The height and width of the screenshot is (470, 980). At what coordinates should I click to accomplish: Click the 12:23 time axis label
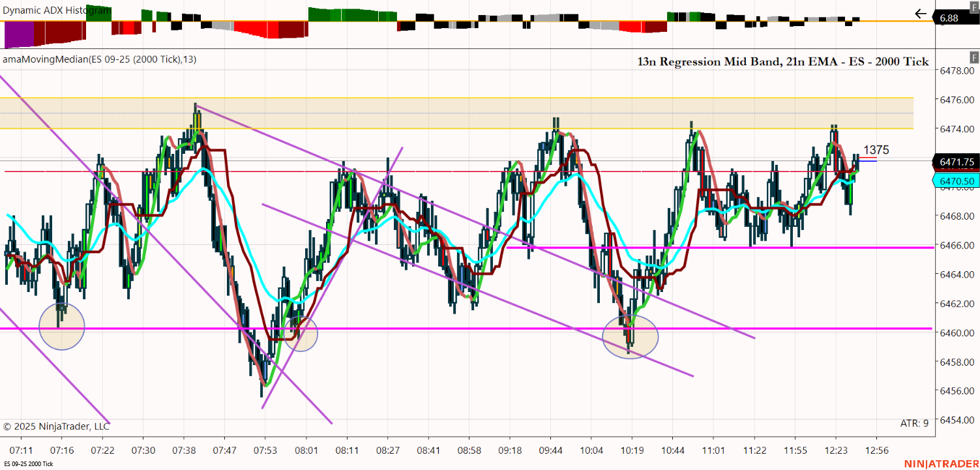836,450
